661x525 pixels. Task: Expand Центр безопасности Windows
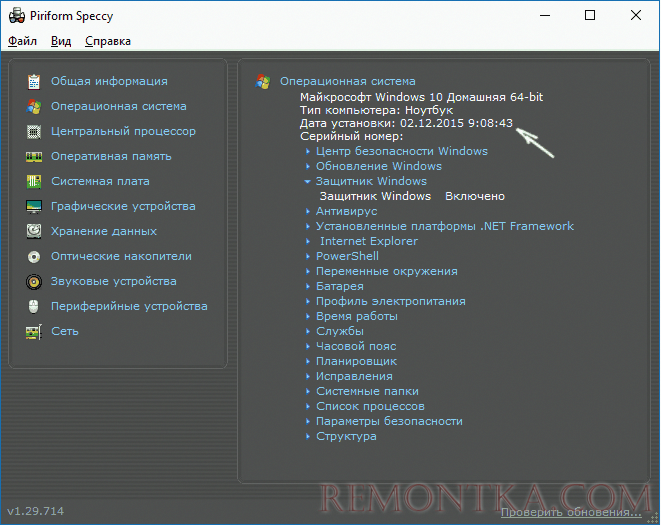tap(308, 152)
